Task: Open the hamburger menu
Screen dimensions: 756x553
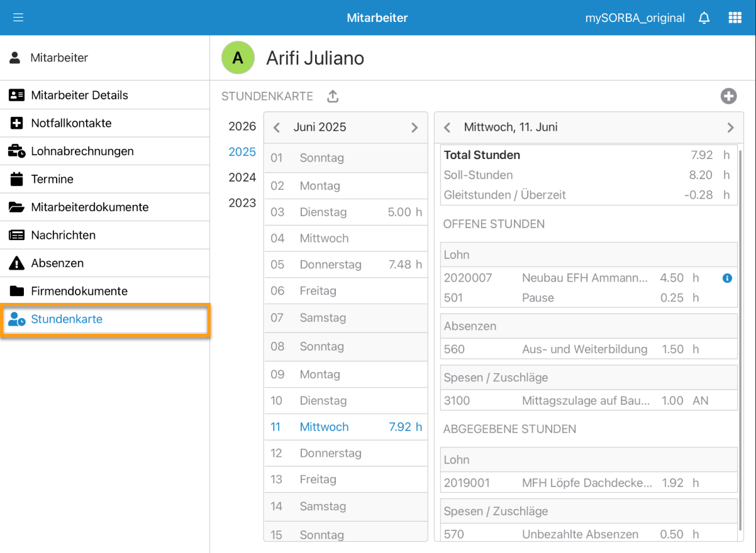Action: 18,18
